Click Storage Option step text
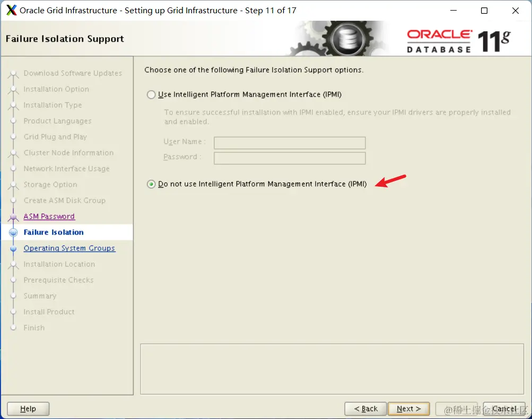Viewport: 532px width, 419px height. [x=50, y=185]
